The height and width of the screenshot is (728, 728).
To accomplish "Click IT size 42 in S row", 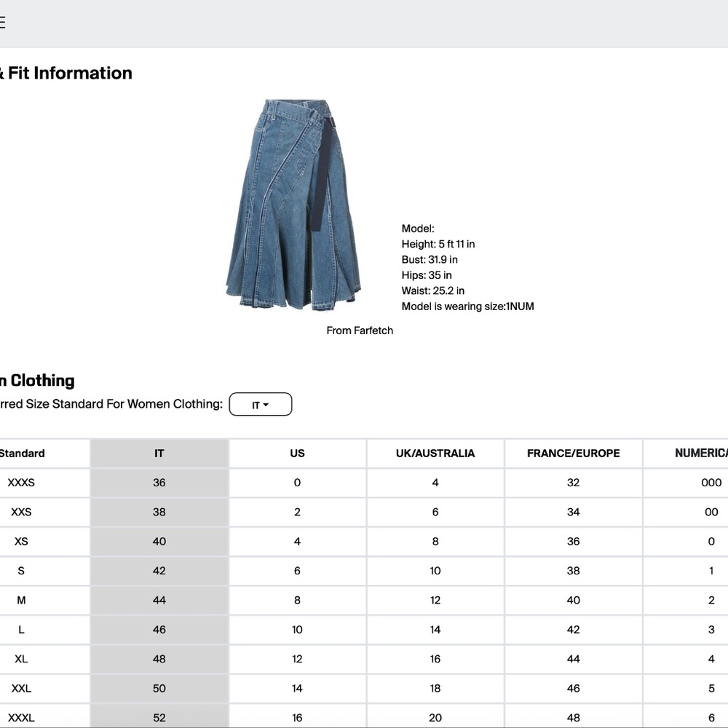I will [159, 571].
